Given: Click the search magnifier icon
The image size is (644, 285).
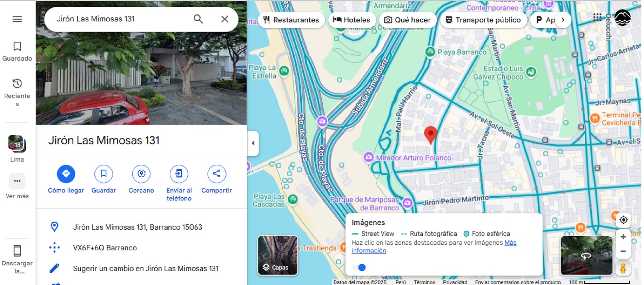Looking at the screenshot, I should 198,19.
